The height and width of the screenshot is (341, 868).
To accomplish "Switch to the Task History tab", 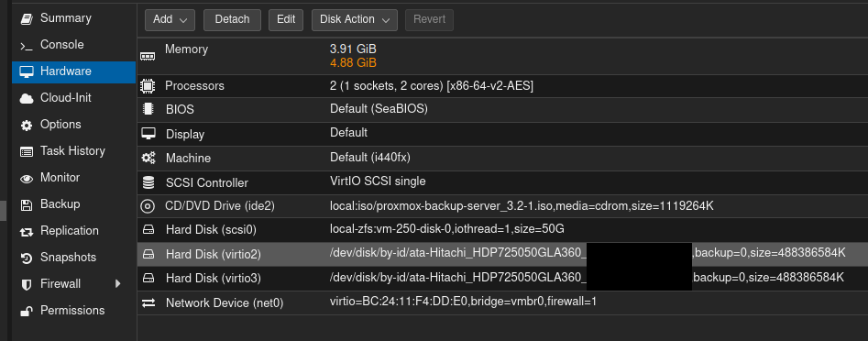I will (73, 151).
